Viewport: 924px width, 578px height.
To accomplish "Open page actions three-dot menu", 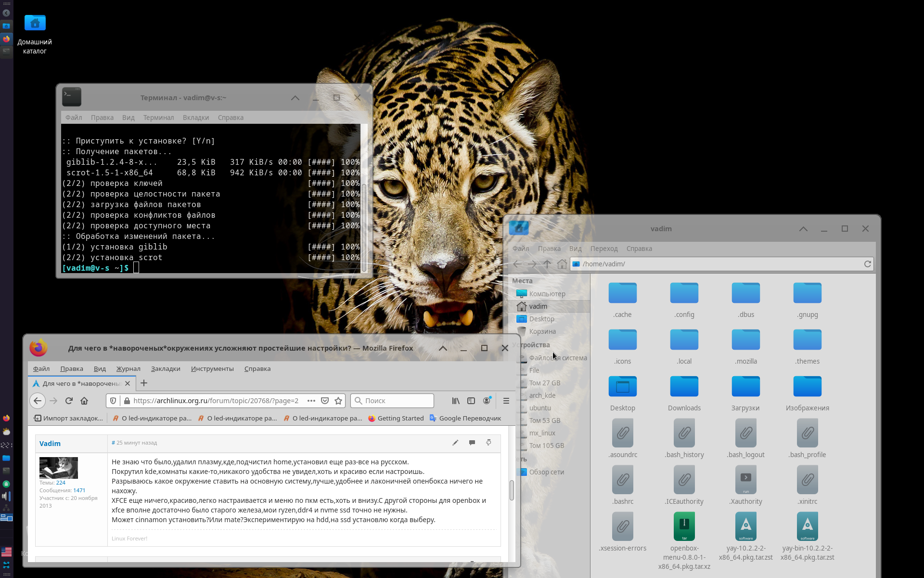I will click(x=311, y=401).
